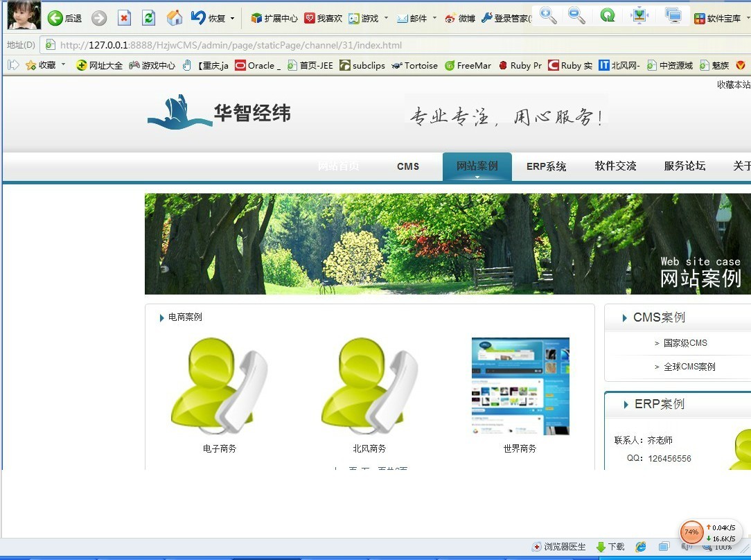This screenshot has width=751, height=560.
Task: Focus the address bar URL field
Action: (x=396, y=45)
